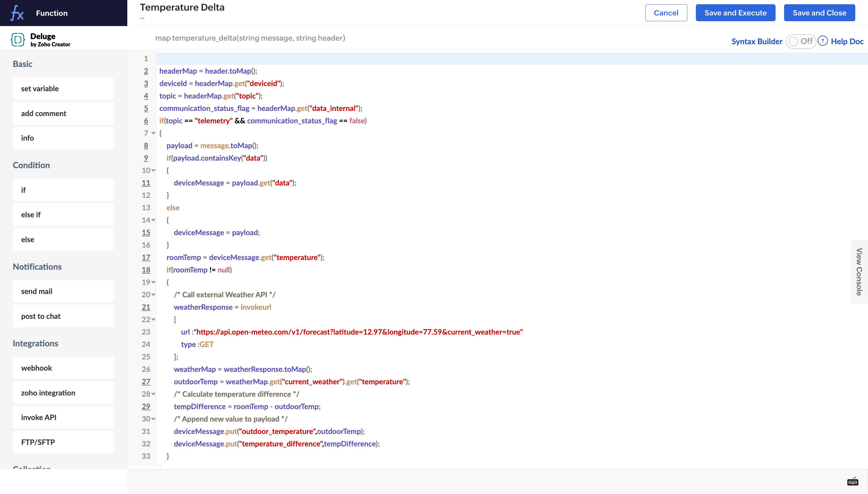Click the Help Doc question mark icon
868x494 pixels.
822,41
